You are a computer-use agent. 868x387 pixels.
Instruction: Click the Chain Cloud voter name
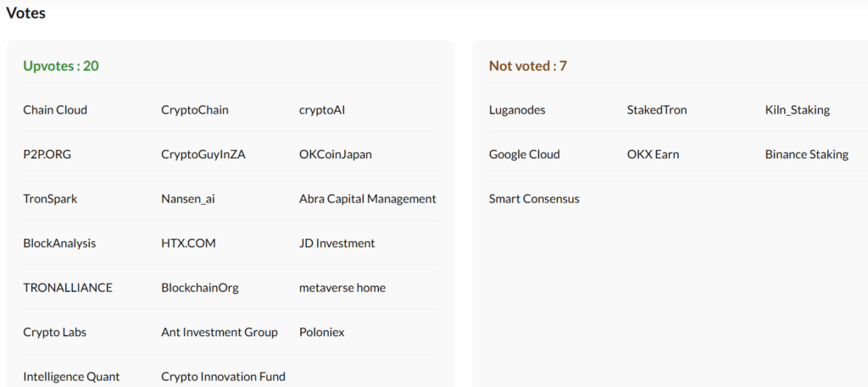[x=55, y=110]
